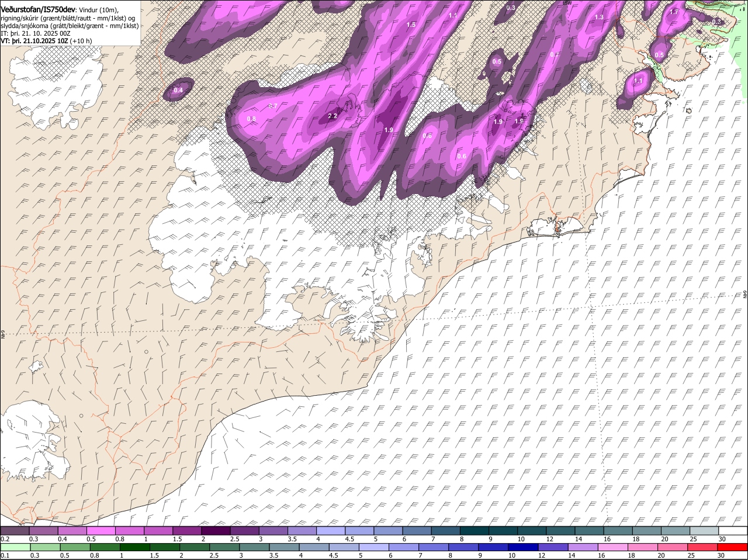Click the 0.4 label inside the small purple blob
748x560 pixels.
[178, 90]
